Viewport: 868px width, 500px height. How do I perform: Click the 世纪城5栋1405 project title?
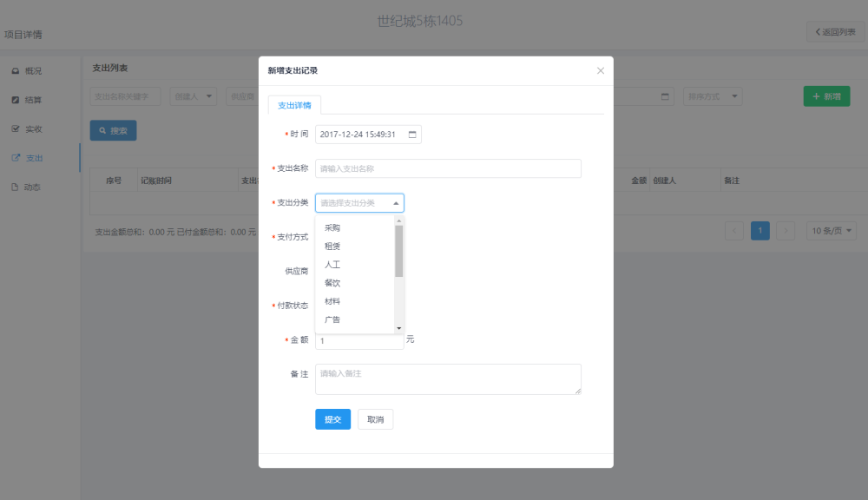(x=420, y=21)
